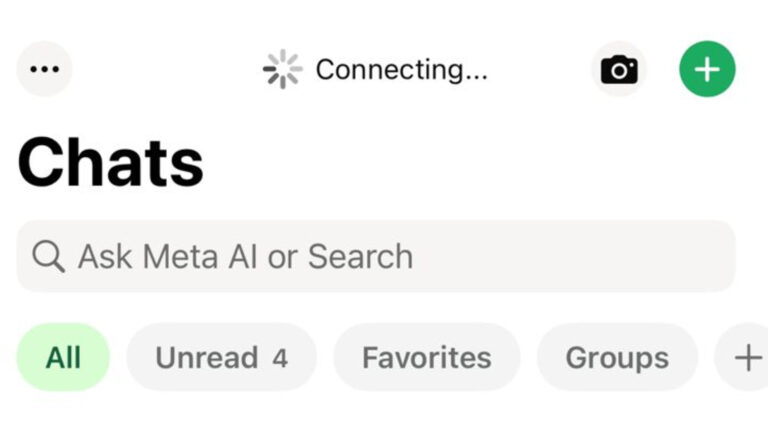The width and height of the screenshot is (768, 432).
Task: Click the unread count badge showing 4
Action: 280,358
